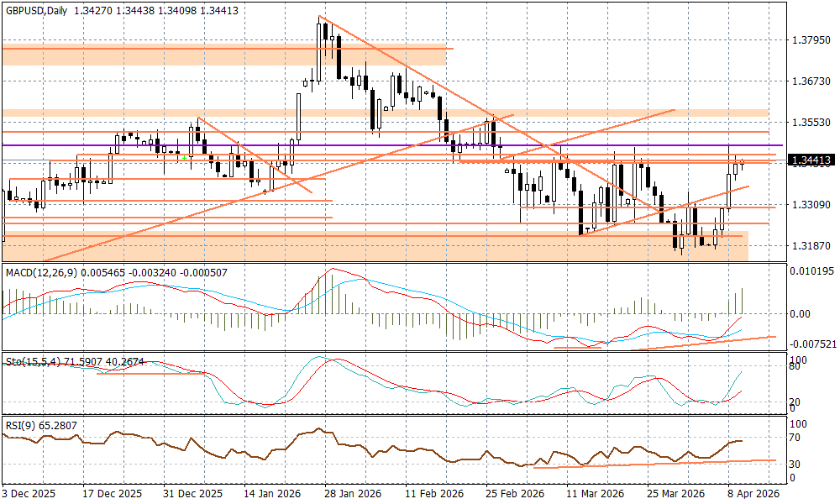Click the Sto(15,5,4) indicator label
840x504 pixels.
(30, 361)
